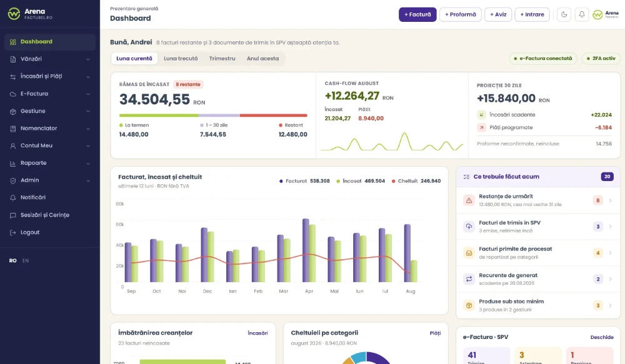Screen dimensions: 625x364
Task: Open the Încasări link in creanțe card
Action: [257, 333]
